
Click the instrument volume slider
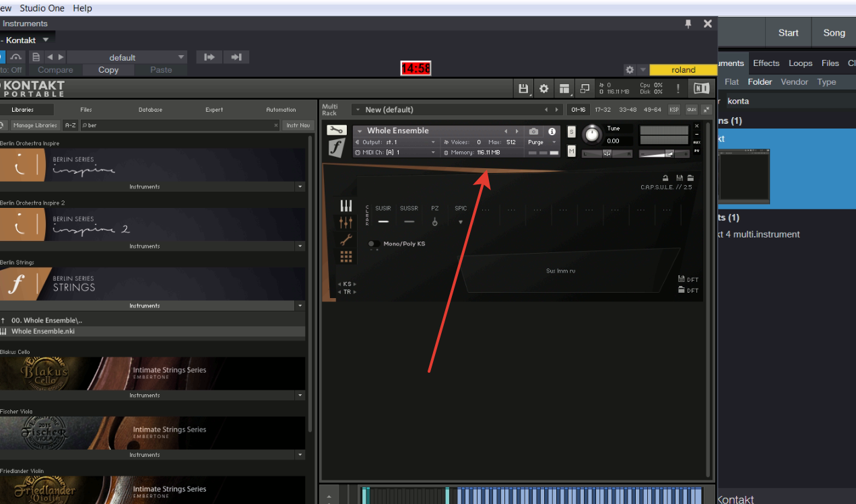664,153
